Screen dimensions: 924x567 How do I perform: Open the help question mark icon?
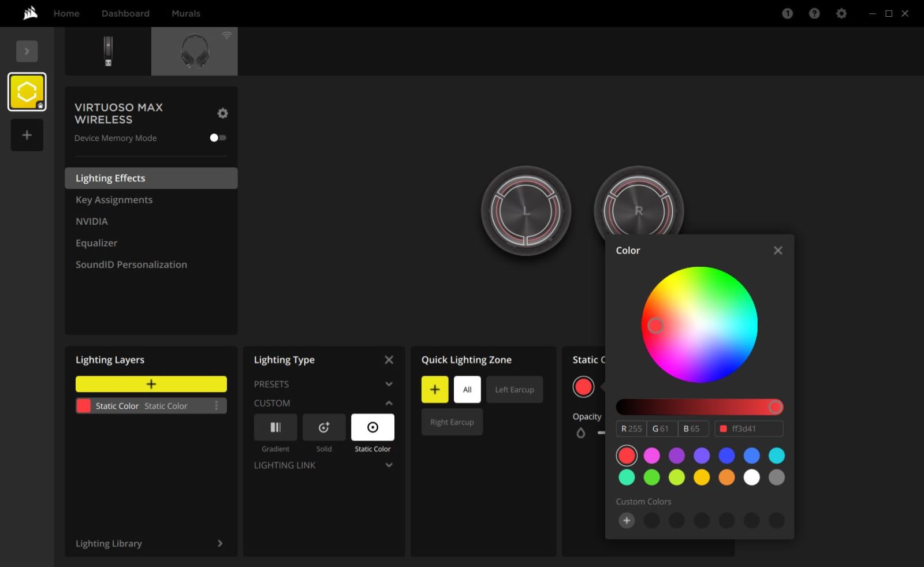814,13
